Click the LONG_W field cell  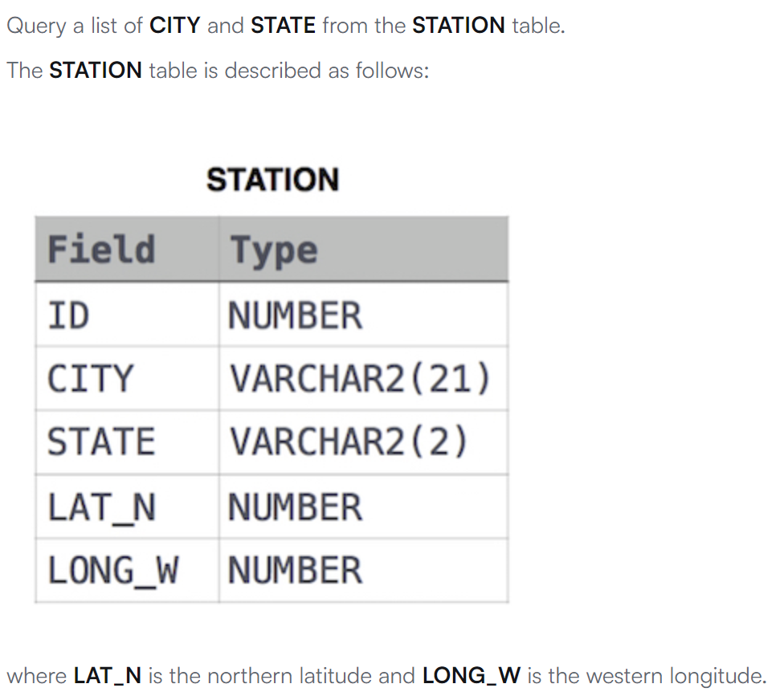[x=127, y=570]
